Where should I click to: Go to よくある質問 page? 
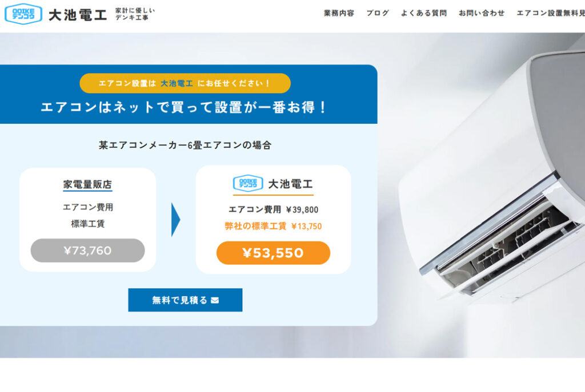pos(424,13)
